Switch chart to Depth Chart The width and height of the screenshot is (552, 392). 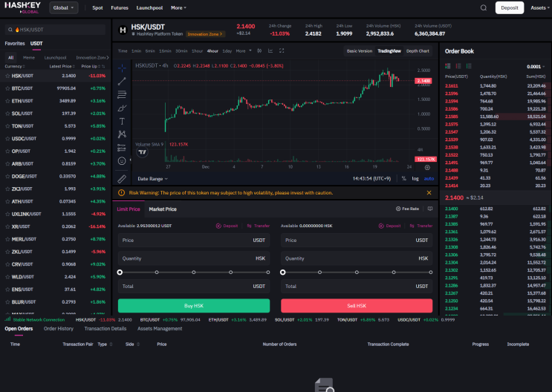click(418, 51)
